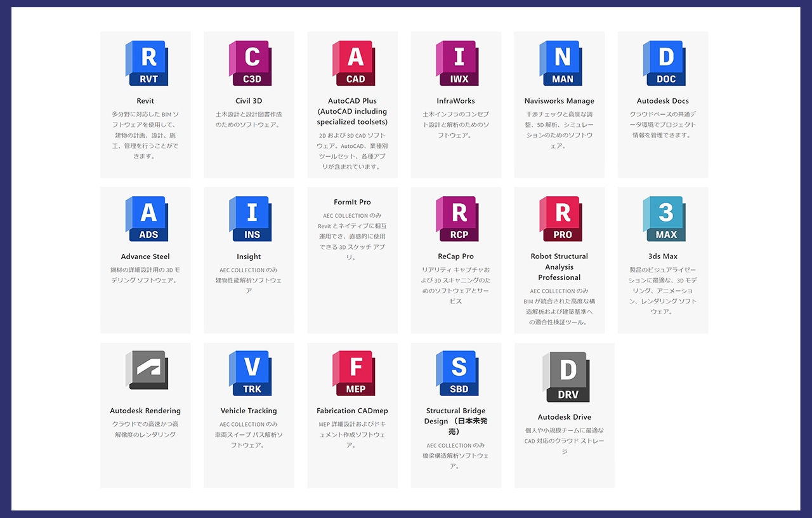
Task: Click the Vehicle Tracking TRK icon
Action: [249, 373]
